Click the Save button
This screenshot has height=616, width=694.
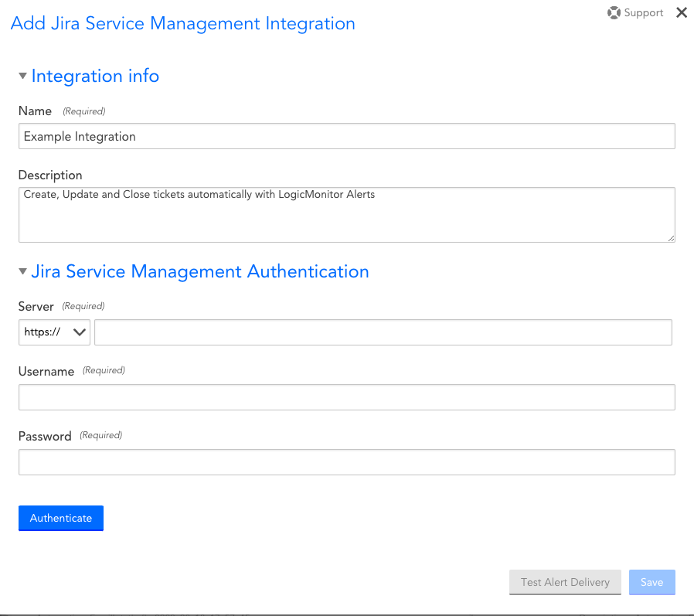pos(652,582)
